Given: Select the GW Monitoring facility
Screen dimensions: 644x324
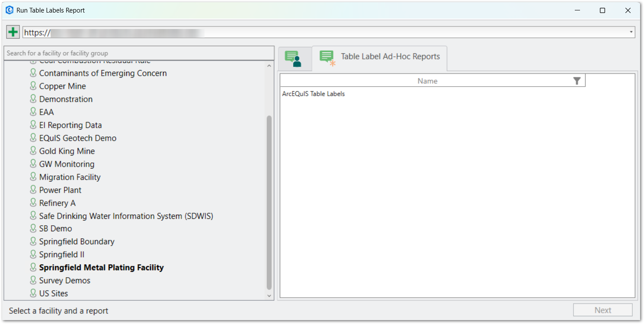Looking at the screenshot, I should (x=67, y=164).
